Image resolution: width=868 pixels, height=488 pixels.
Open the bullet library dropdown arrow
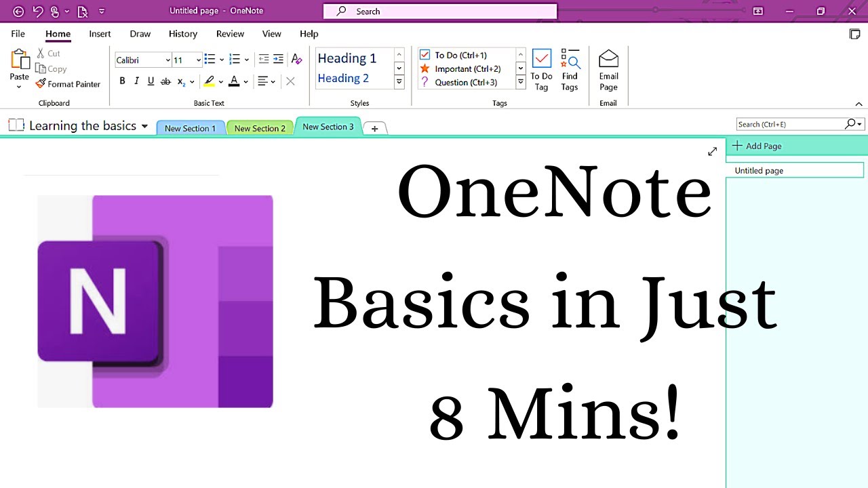pyautogui.click(x=222, y=60)
